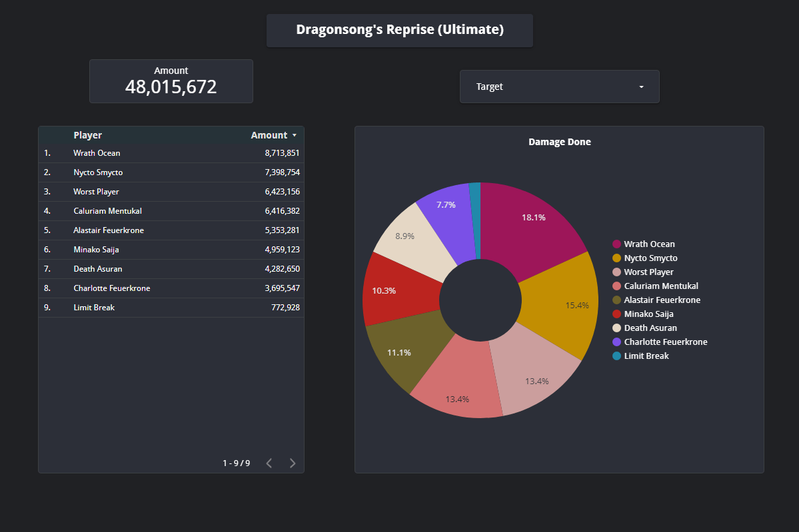The height and width of the screenshot is (532, 799).
Task: Click Charlotte Feuerkrone legend dot
Action: coord(616,342)
